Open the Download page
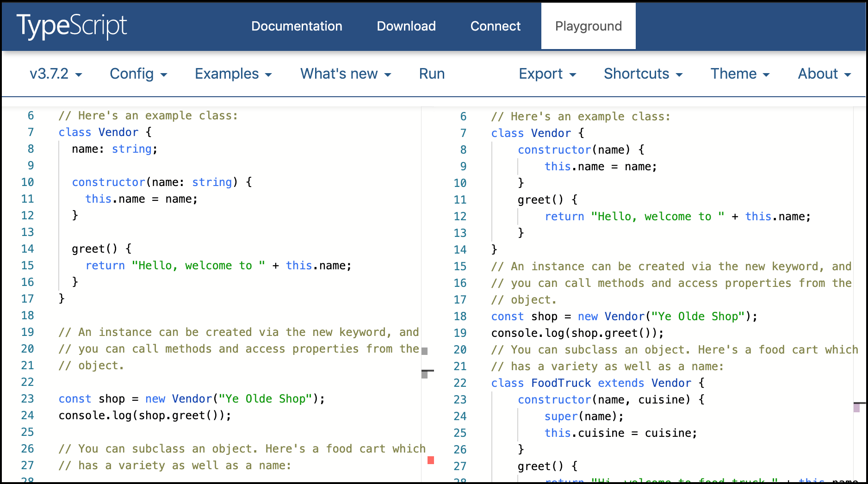The width and height of the screenshot is (868, 484). point(406,26)
